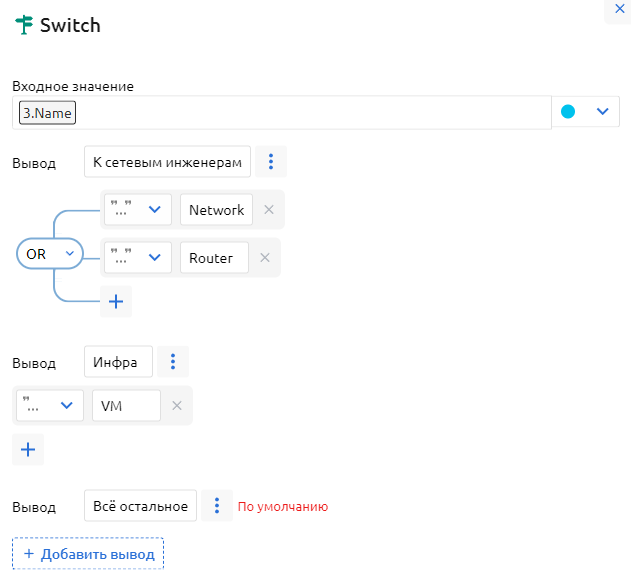Open options menu for 'К сетевым инженерам' output
The height and width of the screenshot is (583, 631).
pos(271,162)
